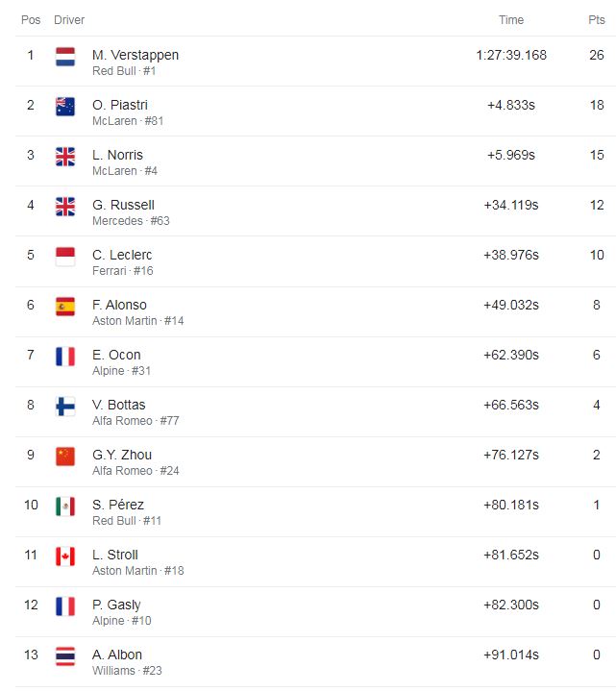Click the Pos column header
The height and width of the screenshot is (692, 616).
pyautogui.click(x=31, y=20)
